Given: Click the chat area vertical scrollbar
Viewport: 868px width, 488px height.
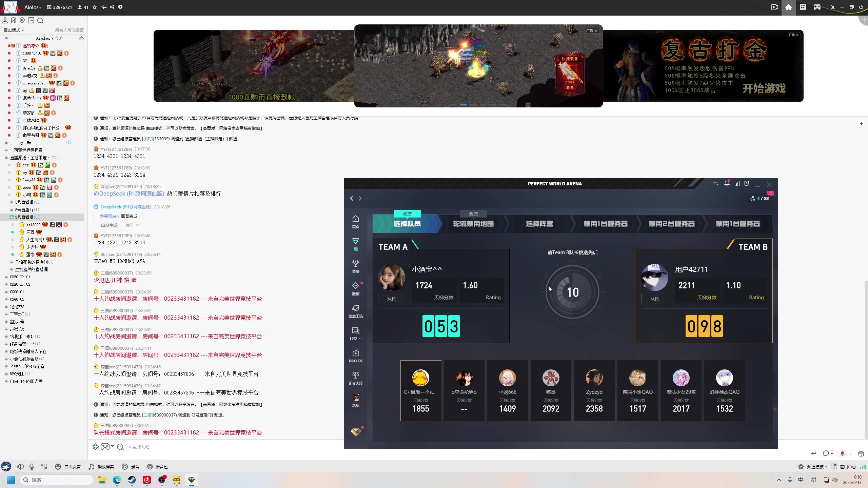Looking at the screenshot, I should [866, 359].
